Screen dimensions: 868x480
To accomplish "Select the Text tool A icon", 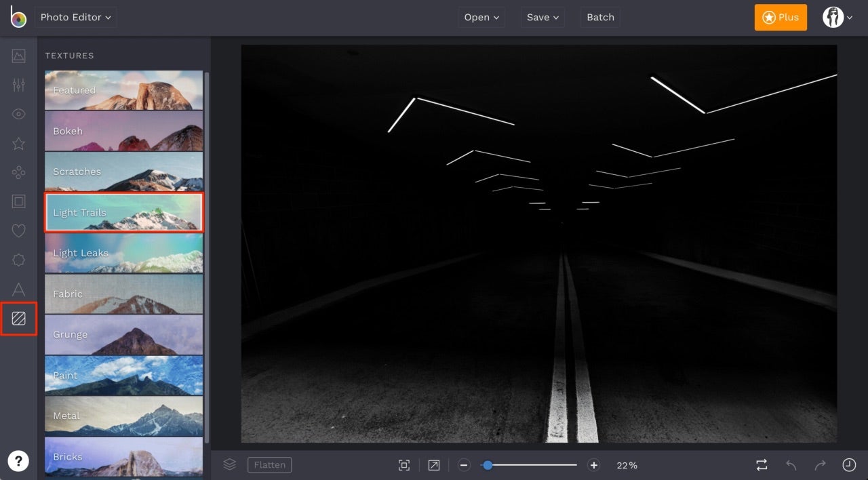I will pyautogui.click(x=18, y=289).
